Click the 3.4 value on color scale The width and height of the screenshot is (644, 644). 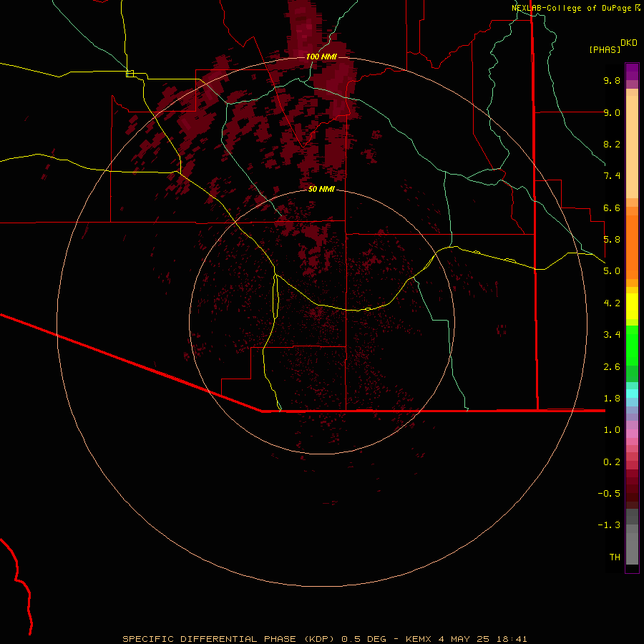[x=612, y=335]
